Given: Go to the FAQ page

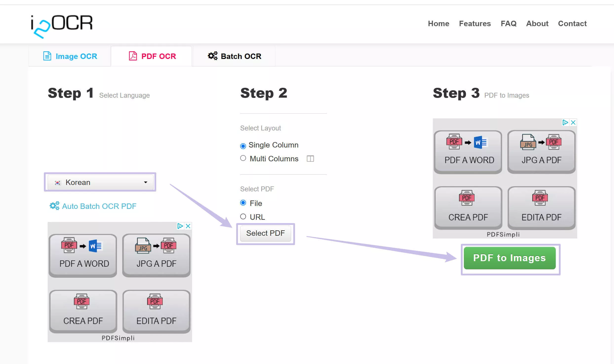Looking at the screenshot, I should [x=508, y=23].
